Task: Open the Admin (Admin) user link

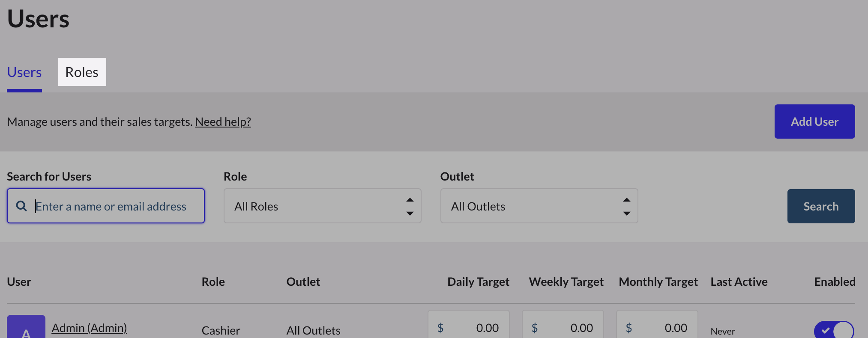Action: pyautogui.click(x=89, y=328)
